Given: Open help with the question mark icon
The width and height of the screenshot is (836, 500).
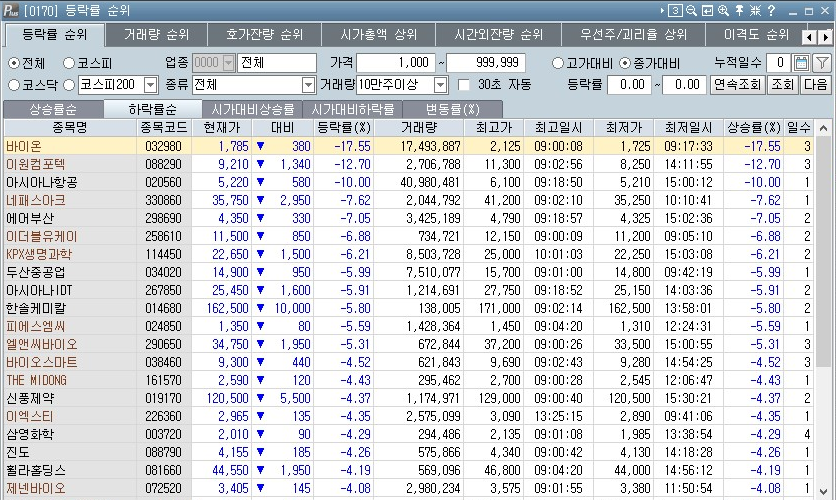Looking at the screenshot, I should coord(771,10).
